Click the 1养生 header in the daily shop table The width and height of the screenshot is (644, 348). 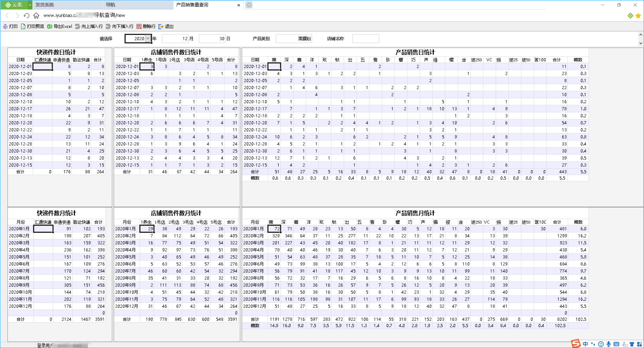(x=147, y=60)
